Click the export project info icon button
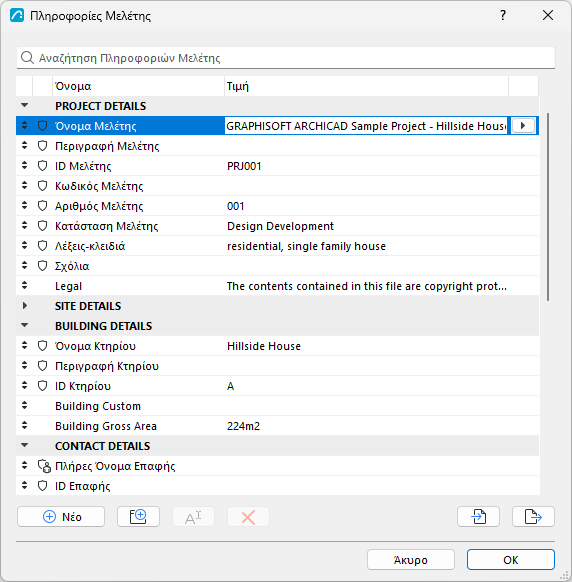The width and height of the screenshot is (572, 582). [x=533, y=517]
